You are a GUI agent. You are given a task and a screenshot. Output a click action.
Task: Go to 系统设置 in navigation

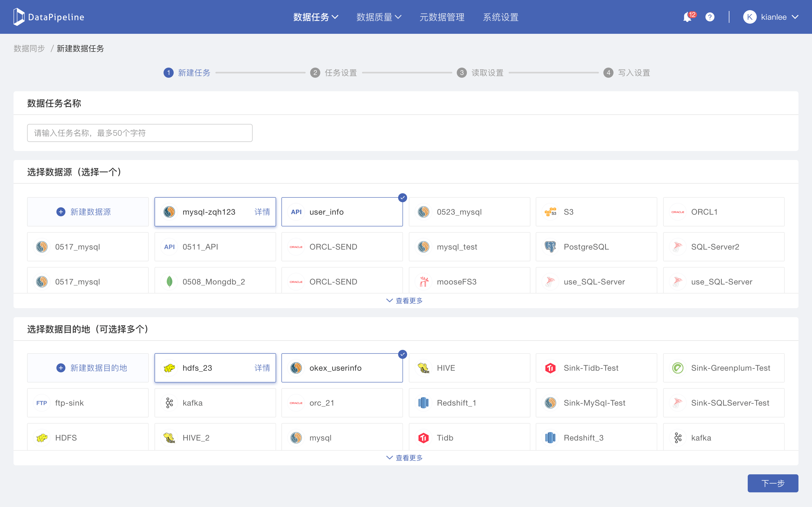[x=500, y=17]
